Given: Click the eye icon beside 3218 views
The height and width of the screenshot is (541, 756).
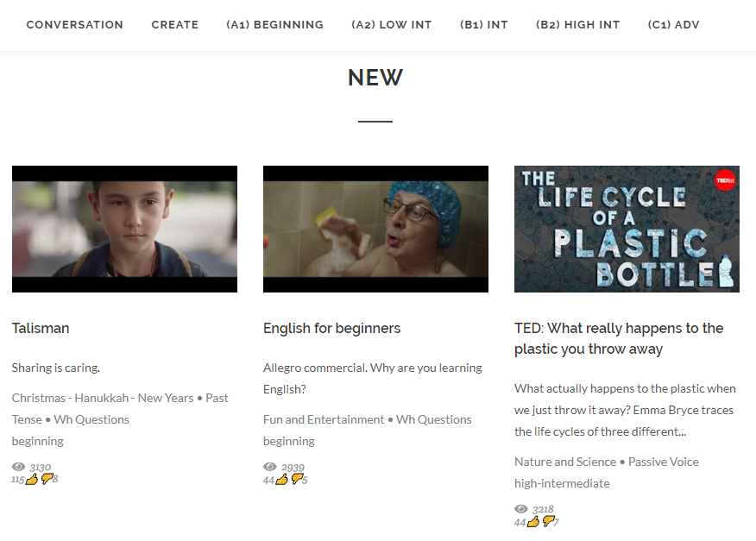Looking at the screenshot, I should [x=521, y=509].
